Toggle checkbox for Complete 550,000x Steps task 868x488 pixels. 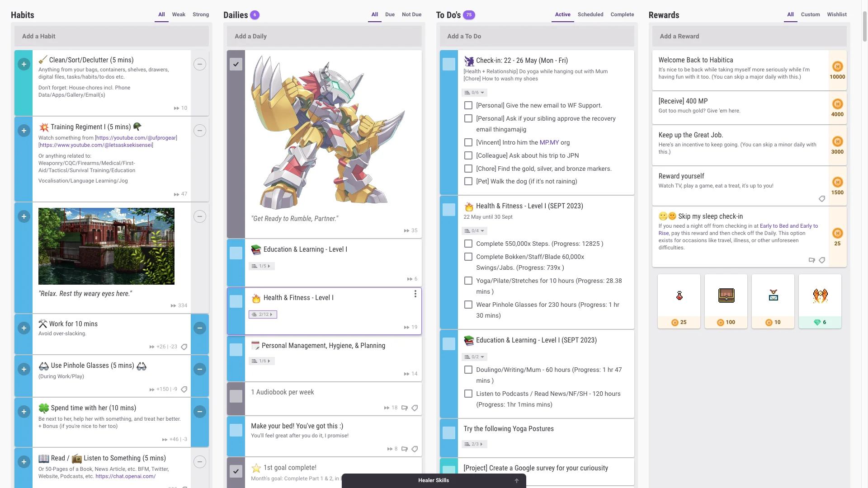point(468,243)
